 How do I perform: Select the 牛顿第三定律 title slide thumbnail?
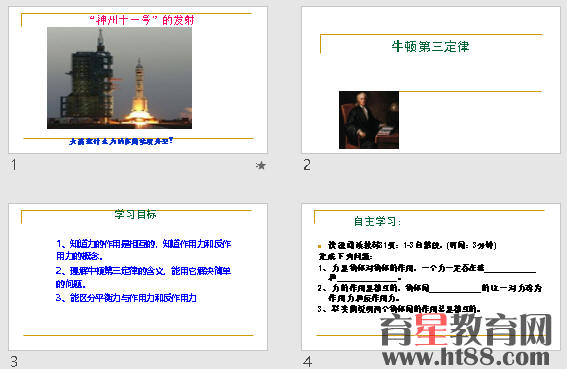tap(431, 80)
